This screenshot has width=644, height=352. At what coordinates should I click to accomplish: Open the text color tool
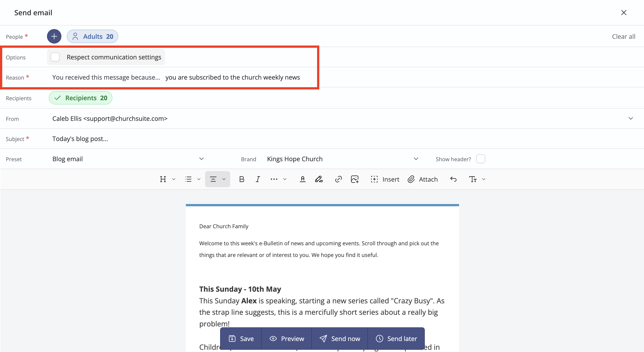coord(303,179)
